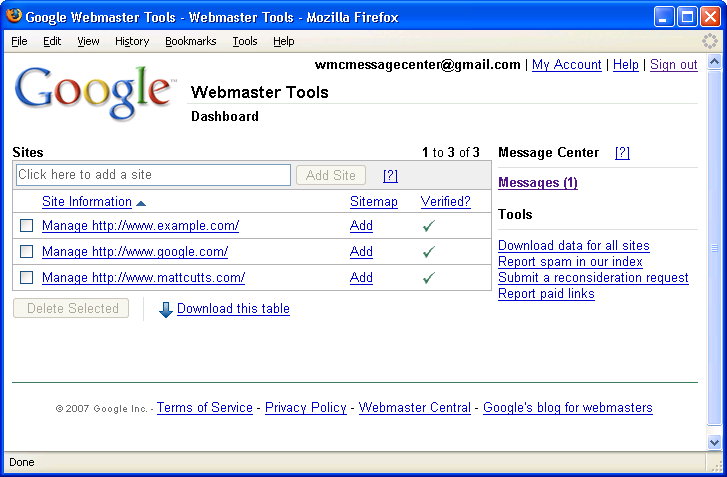Click the scrollbar up arrow
The height and width of the screenshot is (477, 727).
tap(714, 62)
